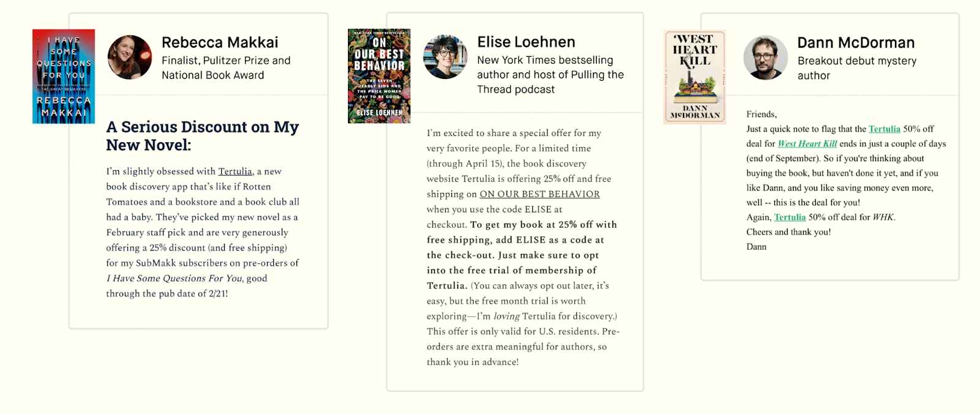
Task: Click Elise Loehnen's round avatar photo
Action: coord(445,57)
